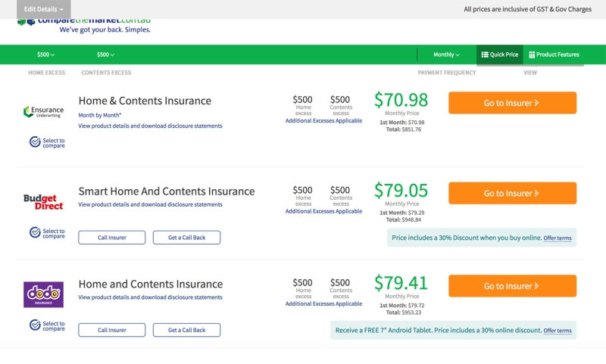Expand the Home Excess $500 dropdown
The image size is (606, 364).
click(45, 54)
